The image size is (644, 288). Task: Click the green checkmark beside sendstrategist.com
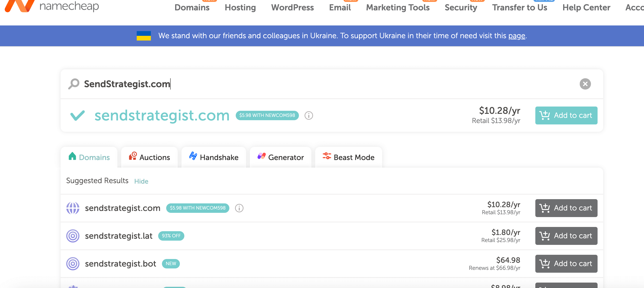[x=78, y=115]
